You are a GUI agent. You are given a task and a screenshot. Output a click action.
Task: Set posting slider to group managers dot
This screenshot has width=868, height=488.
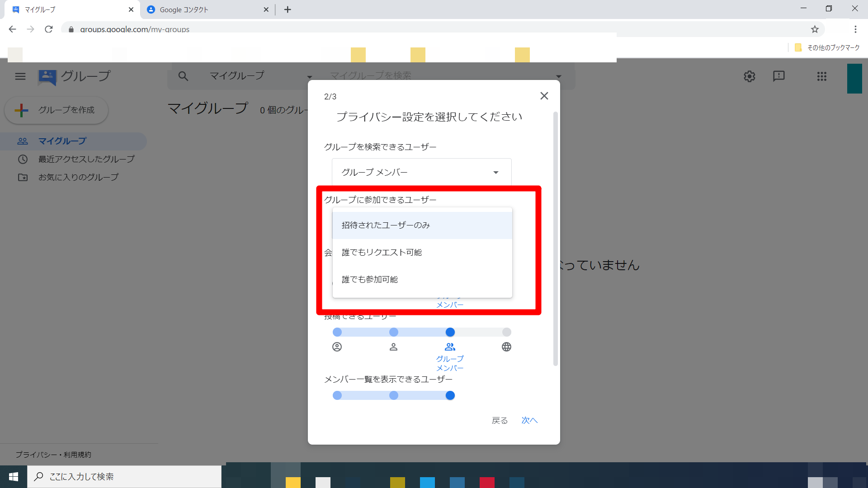(394, 332)
